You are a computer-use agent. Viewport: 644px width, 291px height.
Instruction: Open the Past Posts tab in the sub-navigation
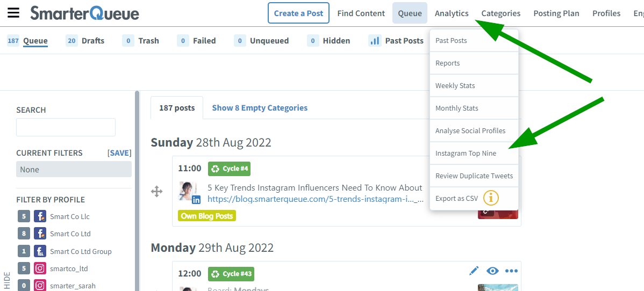point(396,41)
